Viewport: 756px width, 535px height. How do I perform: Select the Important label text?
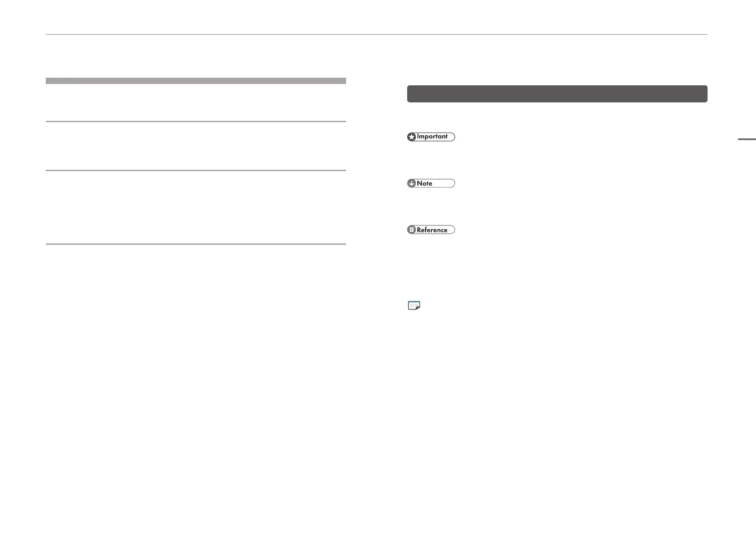(x=432, y=137)
